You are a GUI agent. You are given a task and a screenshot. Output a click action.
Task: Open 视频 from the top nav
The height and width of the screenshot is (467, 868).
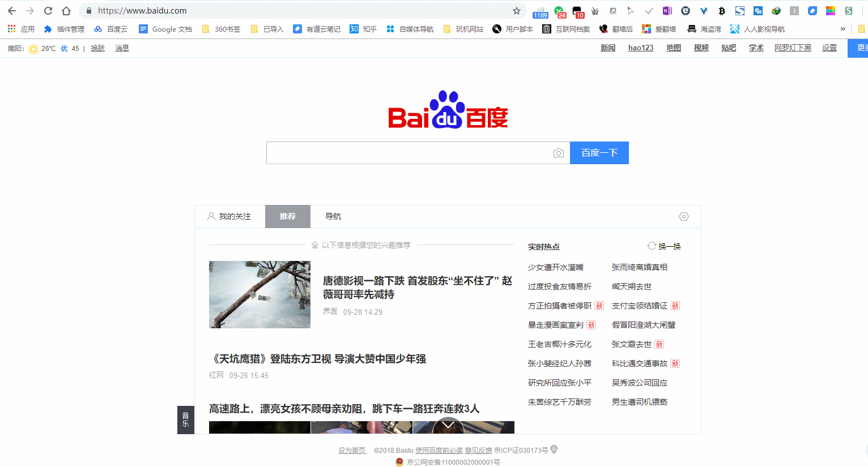point(701,48)
